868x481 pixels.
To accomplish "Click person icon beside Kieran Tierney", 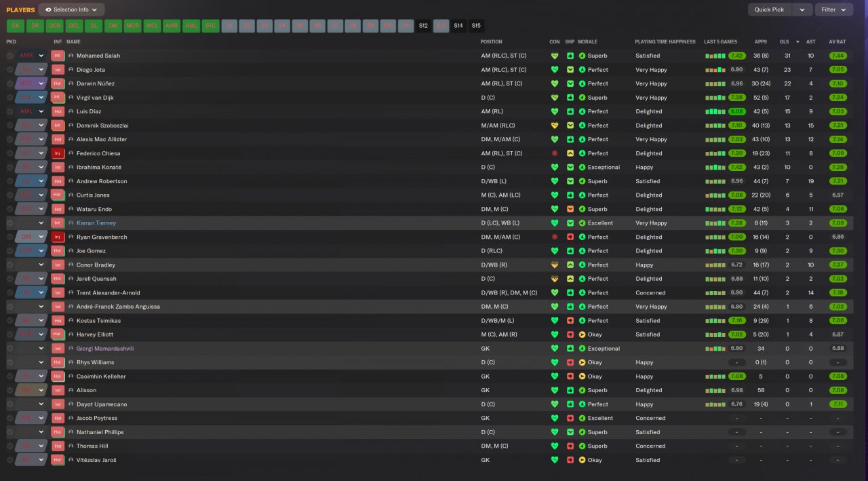I will pyautogui.click(x=71, y=223).
